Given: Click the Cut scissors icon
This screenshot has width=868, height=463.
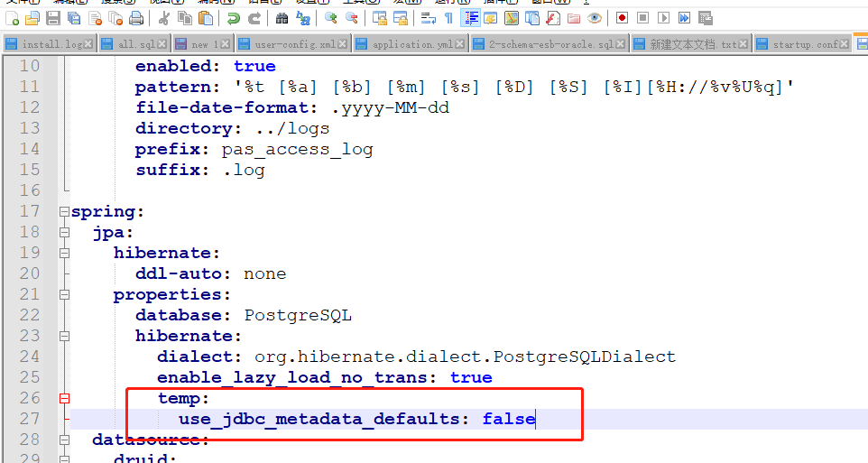Looking at the screenshot, I should pos(163,17).
